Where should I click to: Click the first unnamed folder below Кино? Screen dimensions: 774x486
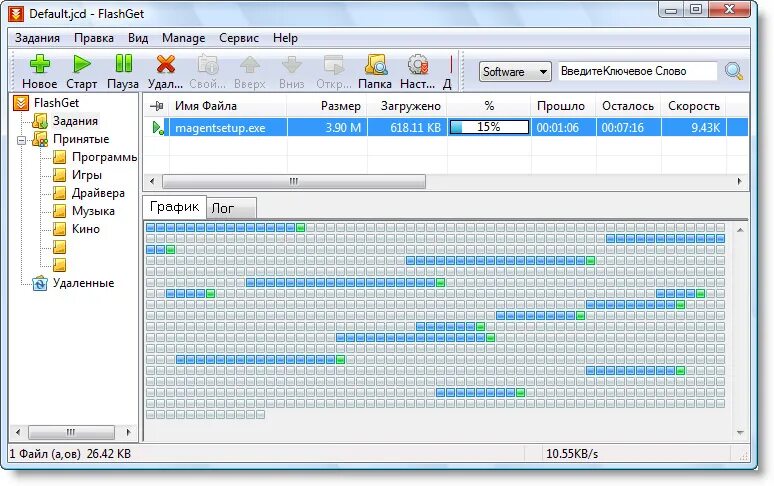[x=60, y=247]
